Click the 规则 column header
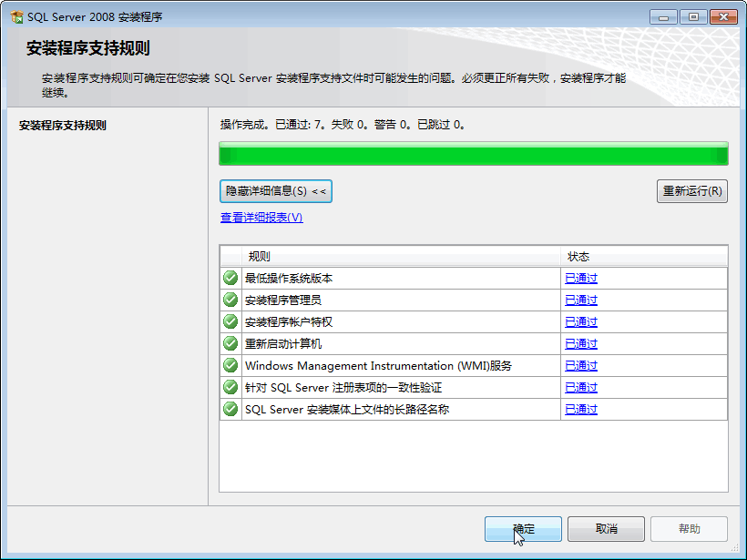The width and height of the screenshot is (747, 560). coord(401,257)
